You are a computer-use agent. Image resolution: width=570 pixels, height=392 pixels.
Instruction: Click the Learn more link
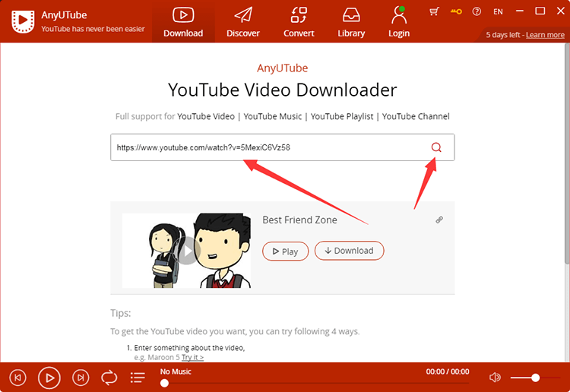coord(545,35)
